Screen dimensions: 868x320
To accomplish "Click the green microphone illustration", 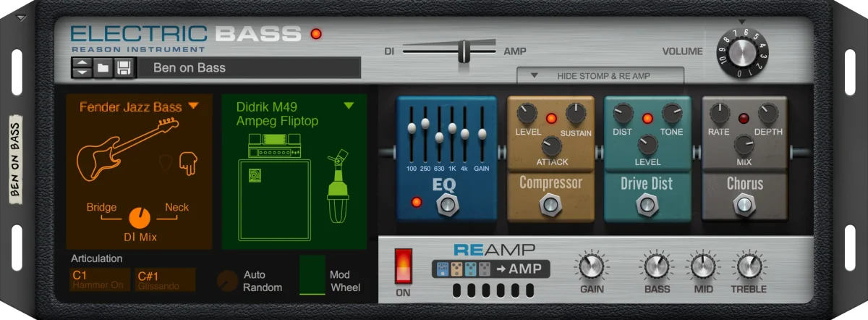I will pyautogui.click(x=338, y=187).
